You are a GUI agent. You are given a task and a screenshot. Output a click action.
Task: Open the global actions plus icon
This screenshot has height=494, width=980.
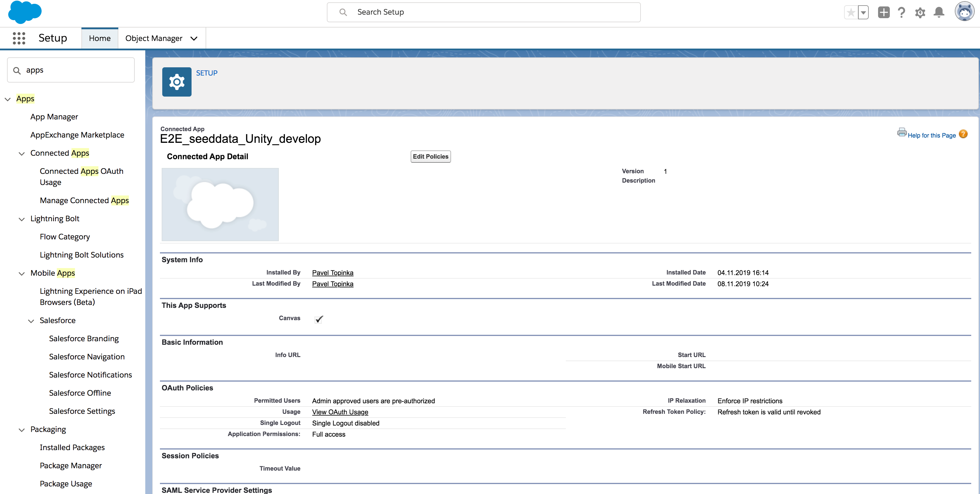tap(883, 13)
